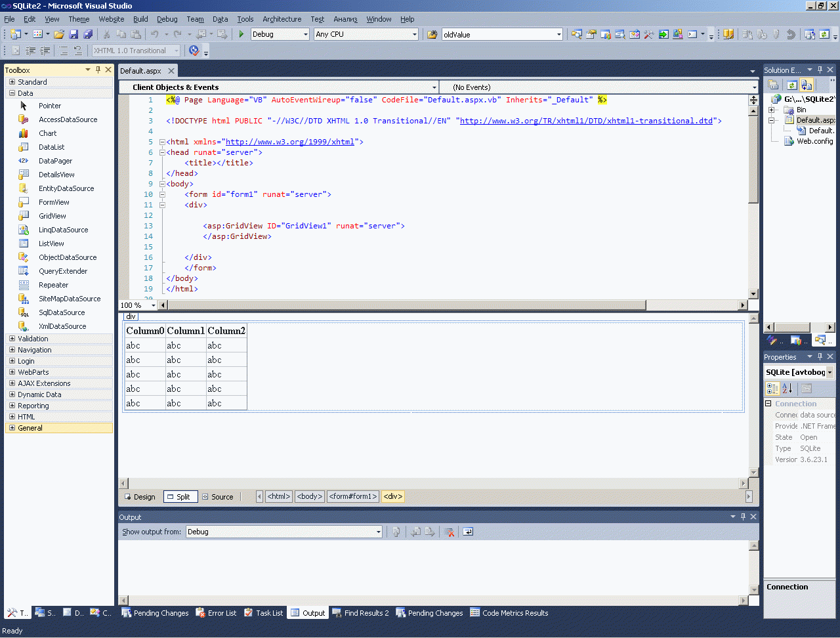Click the Solution Explorer horizontal scrollbar thumb
This screenshot has width=840, height=638.
pyautogui.click(x=792, y=327)
